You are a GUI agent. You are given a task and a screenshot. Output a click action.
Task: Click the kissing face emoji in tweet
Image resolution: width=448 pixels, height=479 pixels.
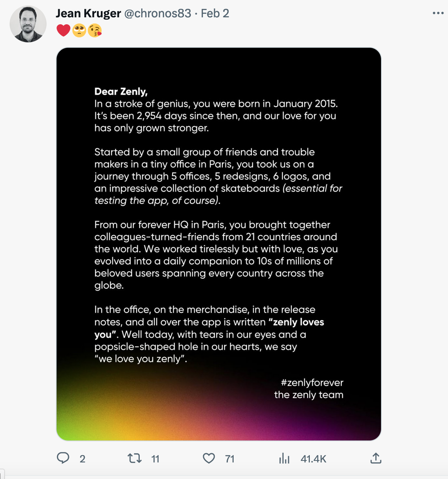point(95,30)
